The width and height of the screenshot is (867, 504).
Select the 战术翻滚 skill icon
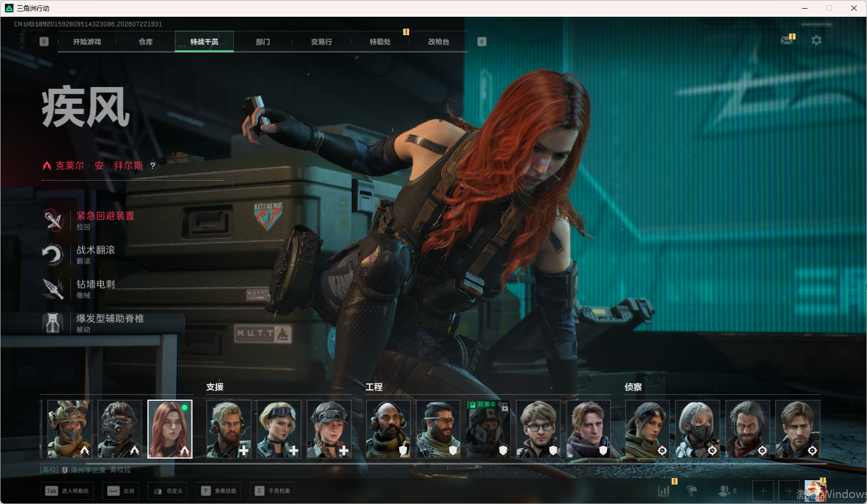[x=53, y=254]
